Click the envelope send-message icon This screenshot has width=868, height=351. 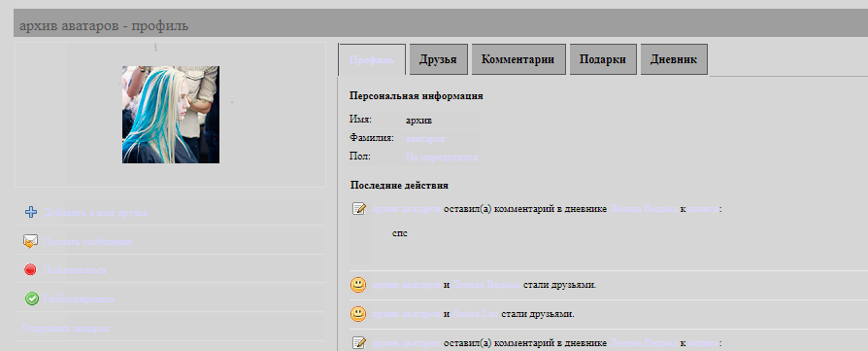point(30,241)
